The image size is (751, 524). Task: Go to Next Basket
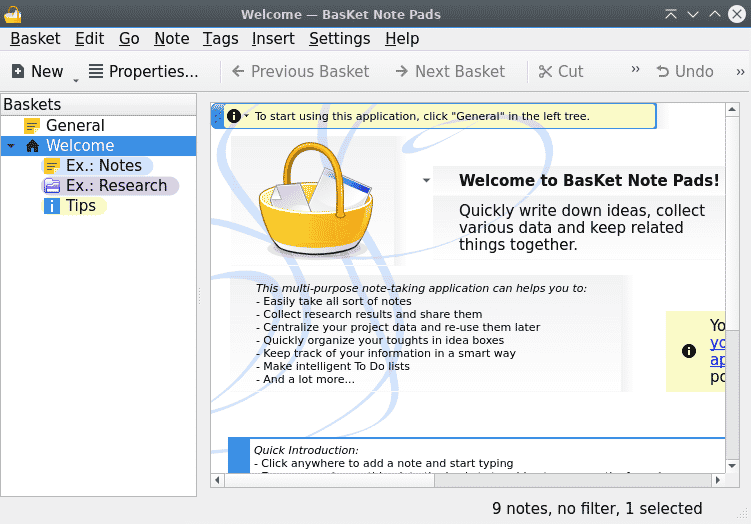450,71
